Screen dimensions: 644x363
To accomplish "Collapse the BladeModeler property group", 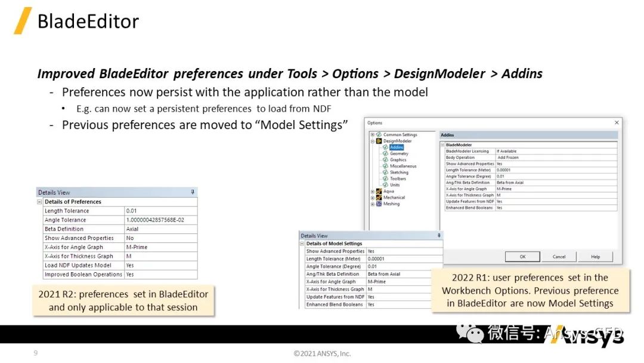I will (442, 144).
